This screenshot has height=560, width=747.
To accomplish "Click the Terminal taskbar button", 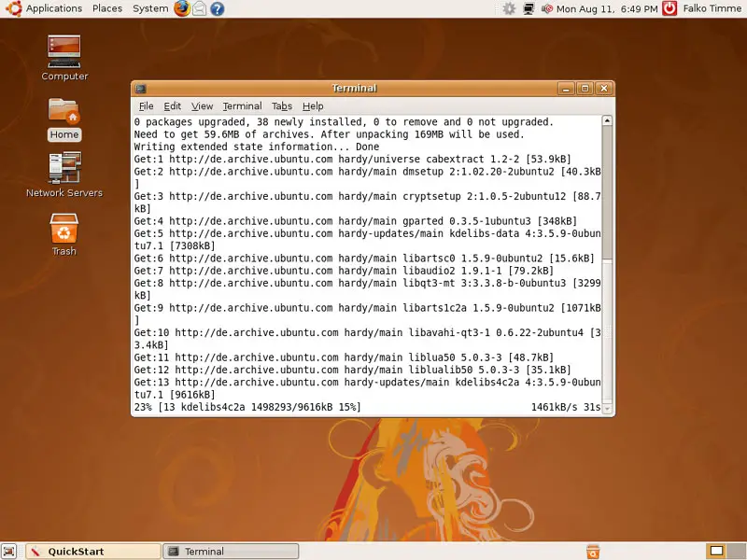I will coord(231,552).
